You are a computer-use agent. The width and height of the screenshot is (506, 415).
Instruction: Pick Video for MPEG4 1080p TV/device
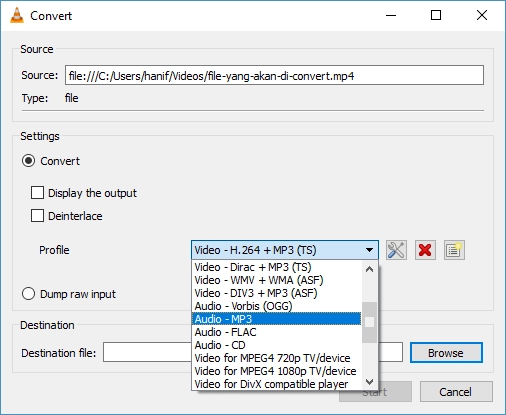coord(277,371)
